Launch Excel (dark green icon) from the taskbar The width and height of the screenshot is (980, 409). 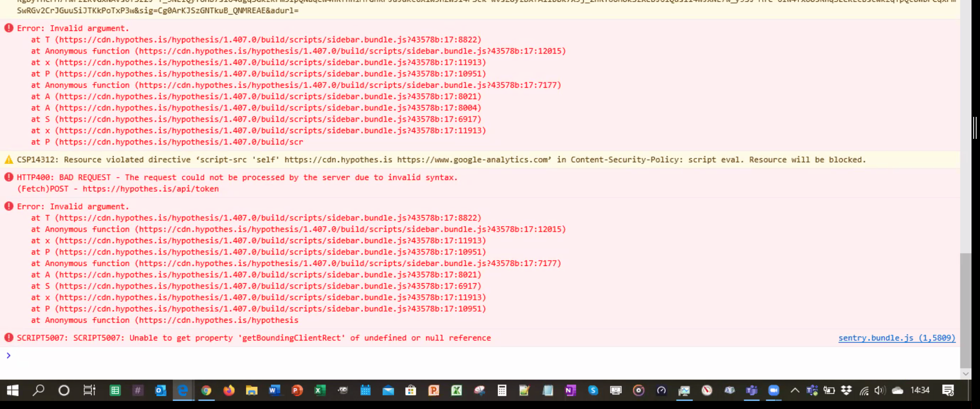(x=320, y=390)
